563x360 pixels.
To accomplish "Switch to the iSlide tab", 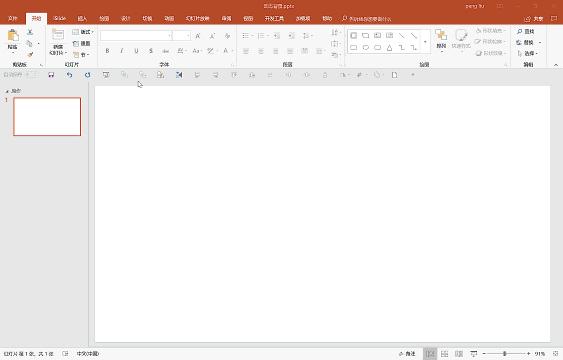I will pos(59,18).
